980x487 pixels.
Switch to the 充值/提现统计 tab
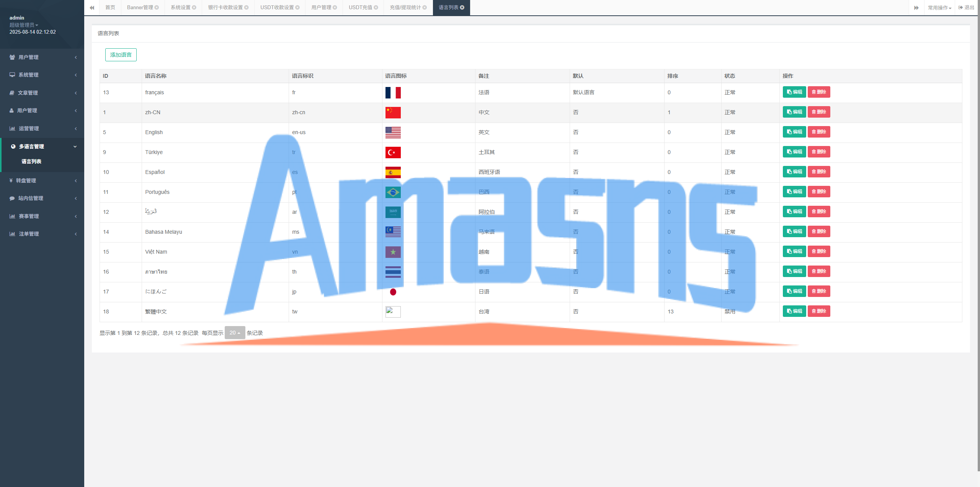coord(405,8)
